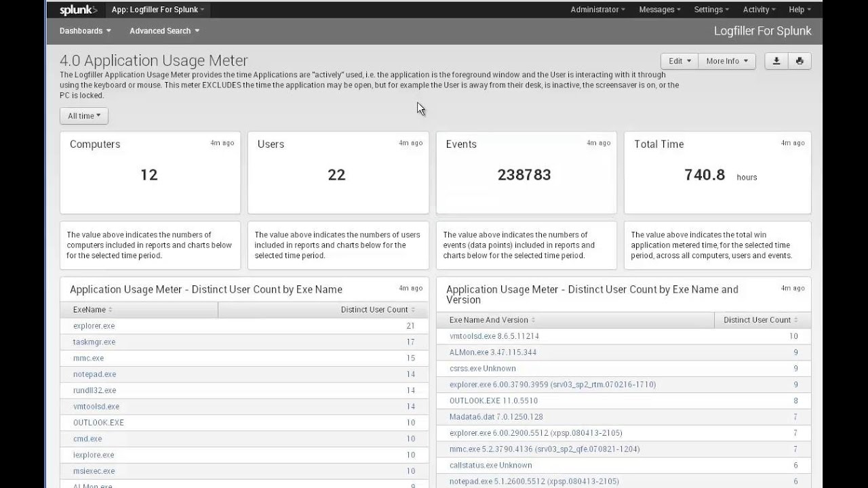Click the Splunk logo
Screen dimensions: 868x488
pyautogui.click(x=78, y=9)
